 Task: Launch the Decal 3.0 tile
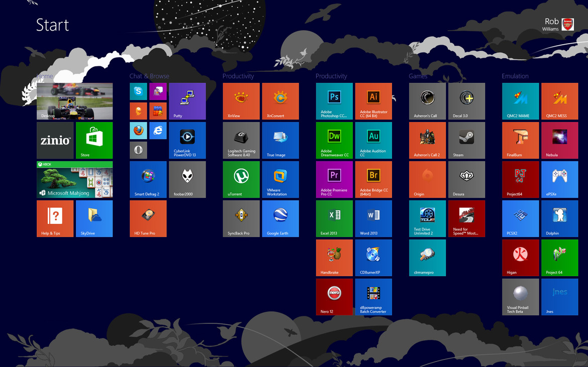click(466, 101)
